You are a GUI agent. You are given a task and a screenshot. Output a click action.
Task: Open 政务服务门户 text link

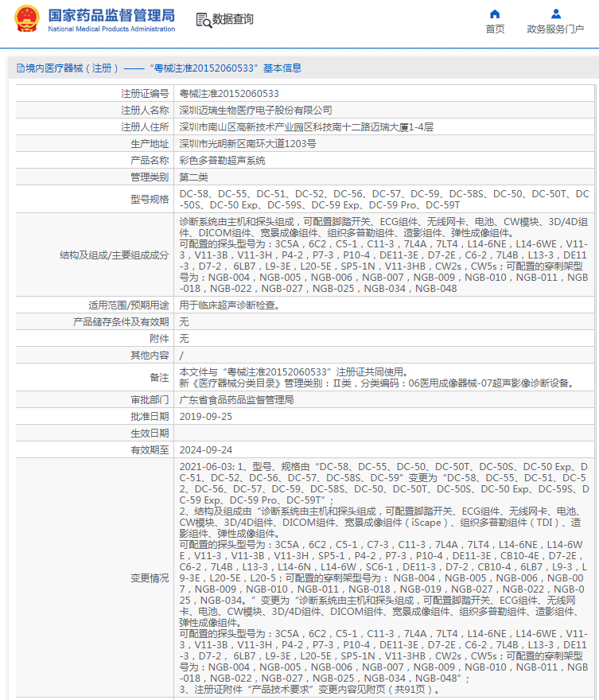coord(555,29)
